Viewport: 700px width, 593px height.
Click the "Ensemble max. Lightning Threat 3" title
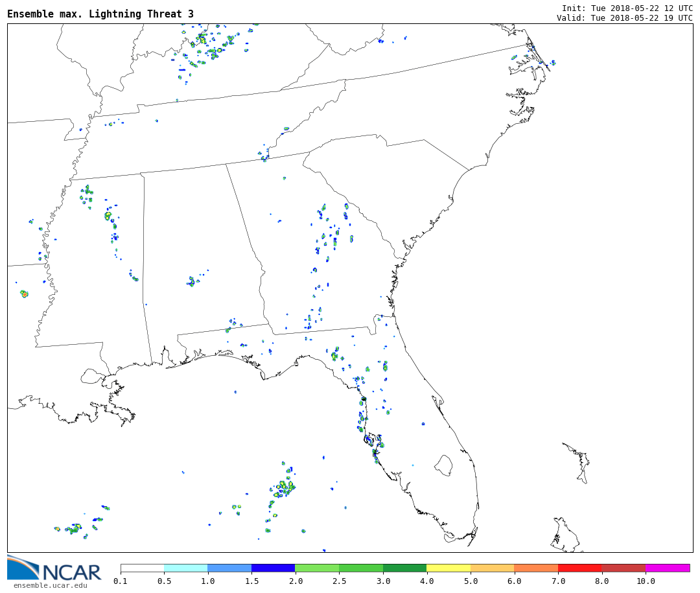[100, 14]
